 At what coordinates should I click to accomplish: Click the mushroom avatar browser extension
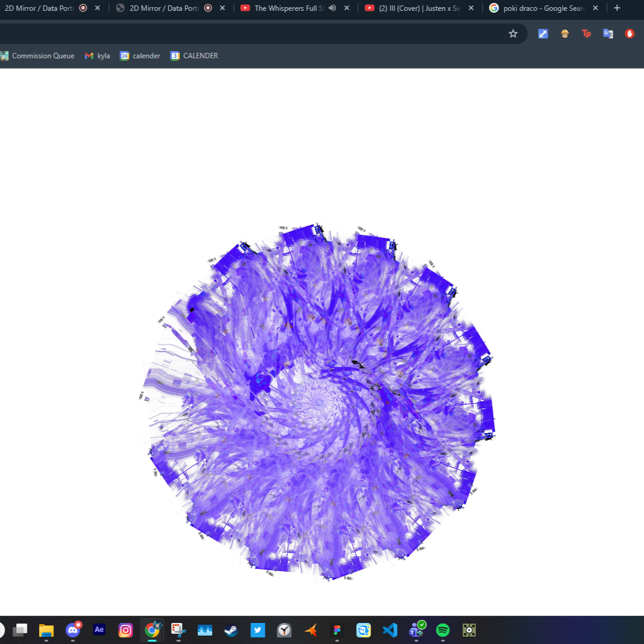565,34
